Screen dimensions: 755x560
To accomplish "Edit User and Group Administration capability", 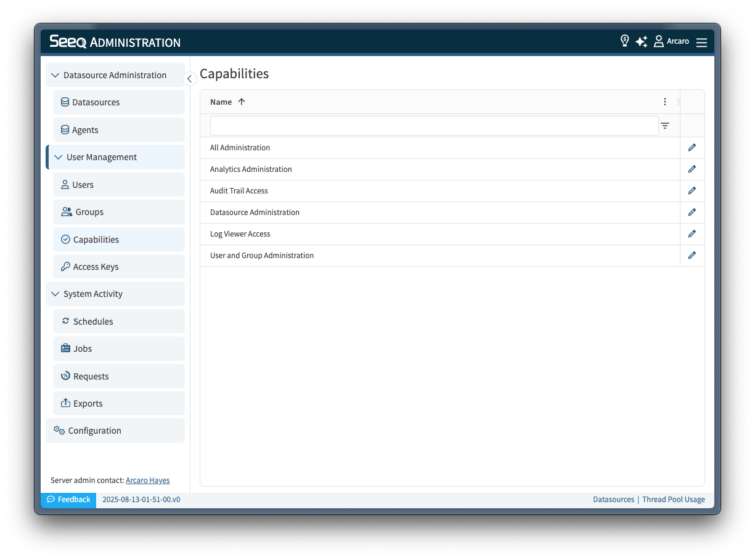I will click(692, 256).
